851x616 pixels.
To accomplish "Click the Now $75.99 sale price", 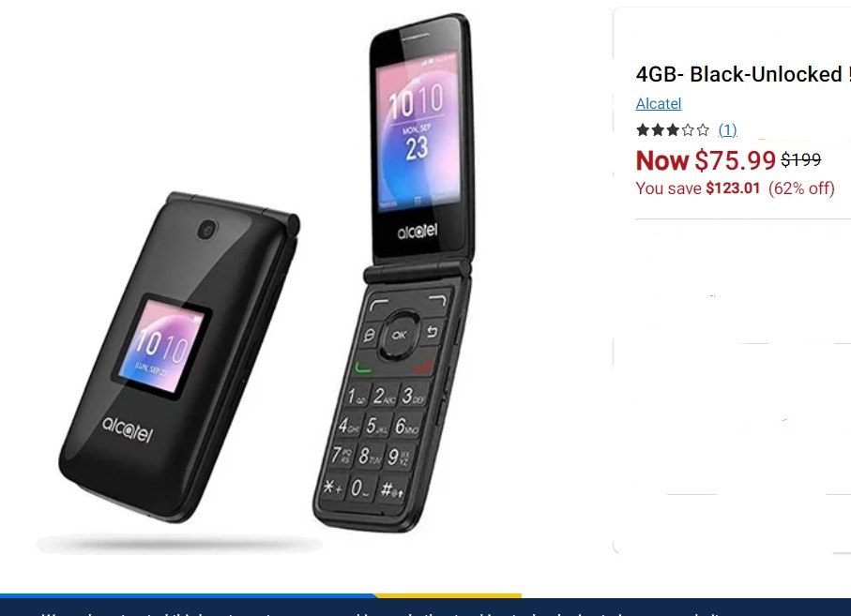I will 706,160.
